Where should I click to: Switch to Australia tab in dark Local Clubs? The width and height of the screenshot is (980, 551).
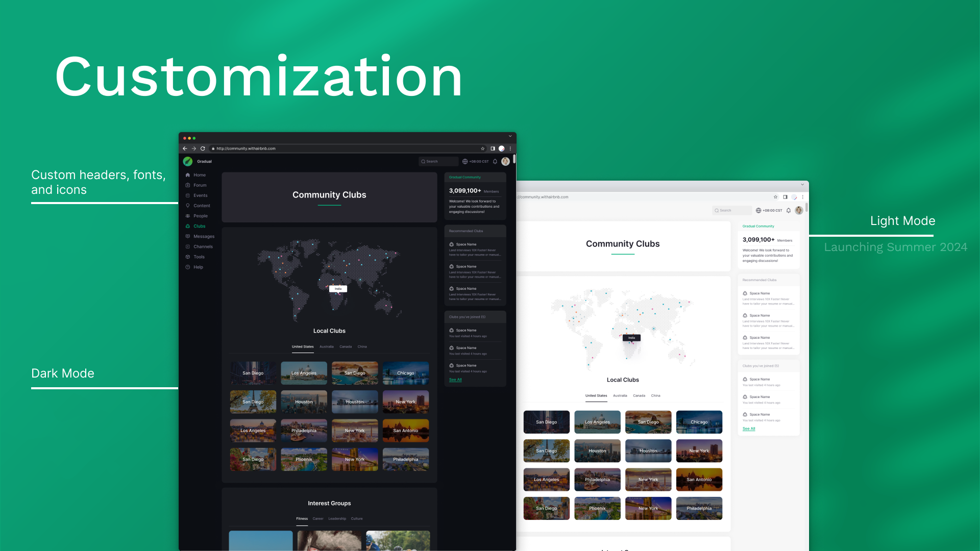coord(326,346)
